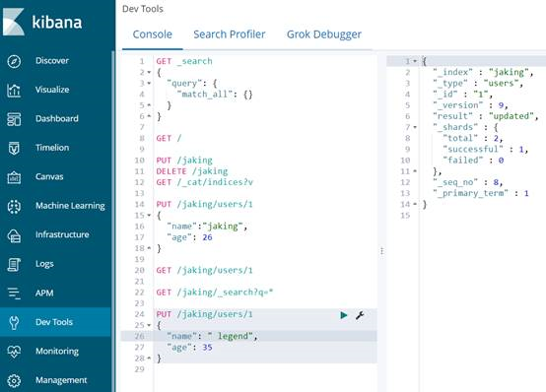Viewport: 546px width, 392px height.
Task: Click the Dev Tools wrench icon in sidebar
Action: click(x=14, y=322)
